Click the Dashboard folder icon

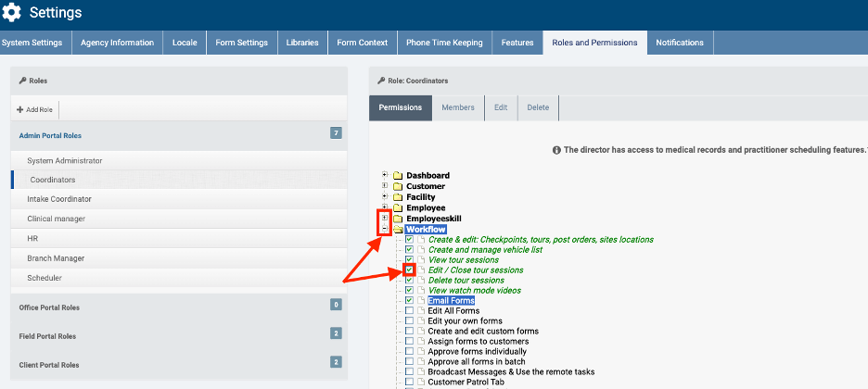[x=398, y=176]
